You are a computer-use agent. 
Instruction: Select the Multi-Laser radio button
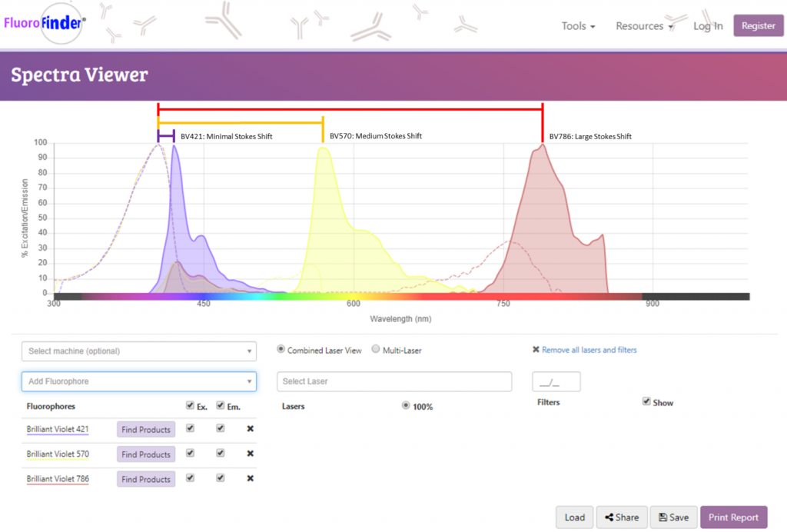[376, 349]
